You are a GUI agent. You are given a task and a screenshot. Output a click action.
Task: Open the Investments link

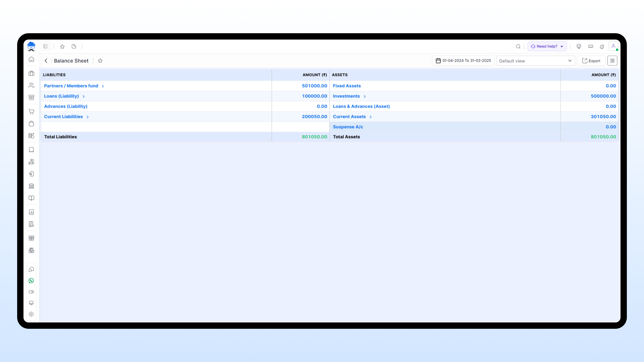[x=346, y=96]
